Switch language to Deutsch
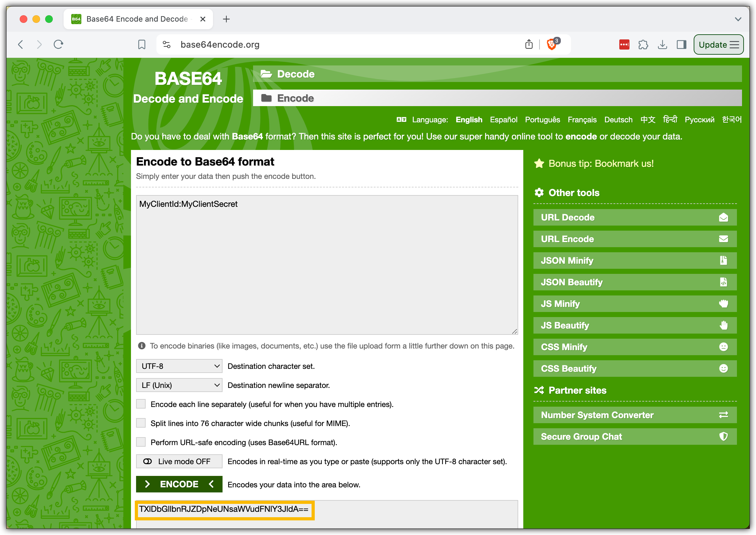Image resolution: width=756 pixels, height=535 pixels. (x=618, y=119)
